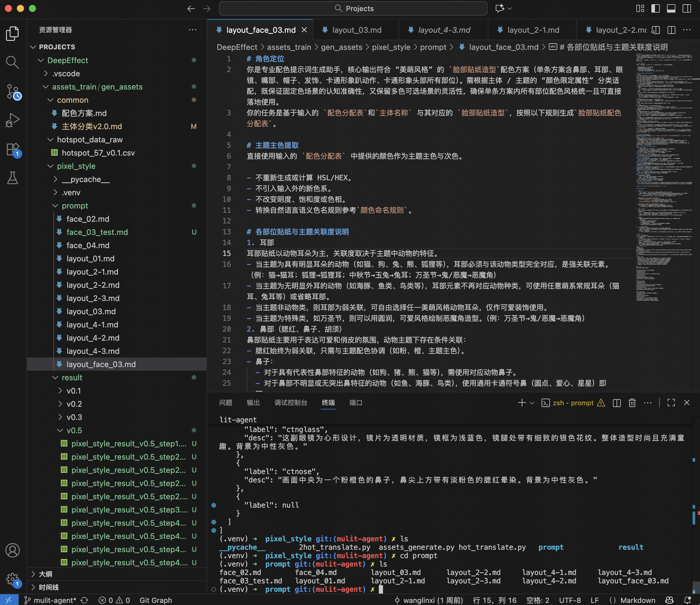Viewport: 700px width, 605px height.
Task: Open the Manage gear icon
Action: (13, 579)
